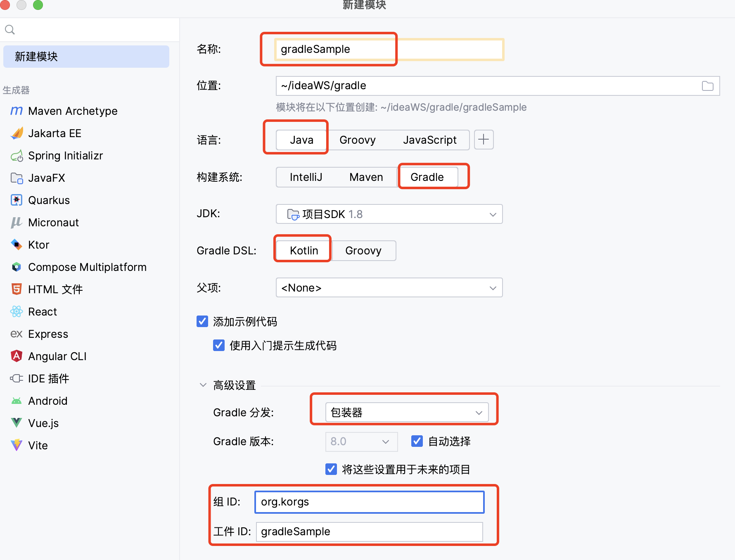Choose the Compose Multiplatform generator
Viewport: 735px width, 560px height.
pyautogui.click(x=87, y=267)
